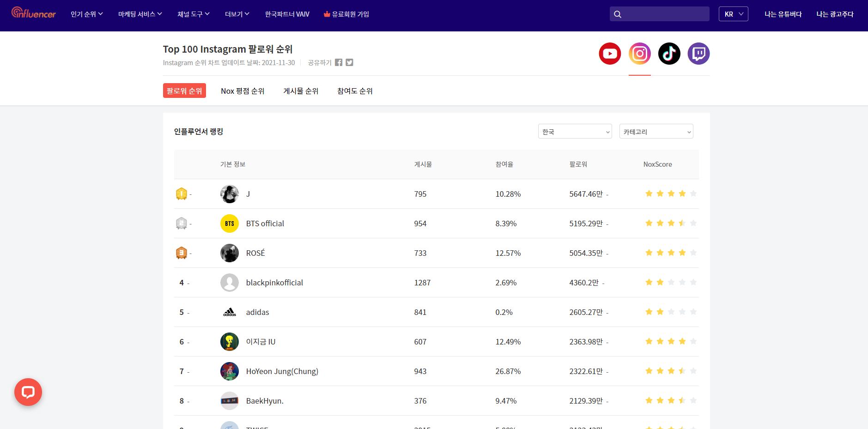Click the 이지금 IU profile thumbnail
This screenshot has height=429, width=868.
(x=230, y=342)
